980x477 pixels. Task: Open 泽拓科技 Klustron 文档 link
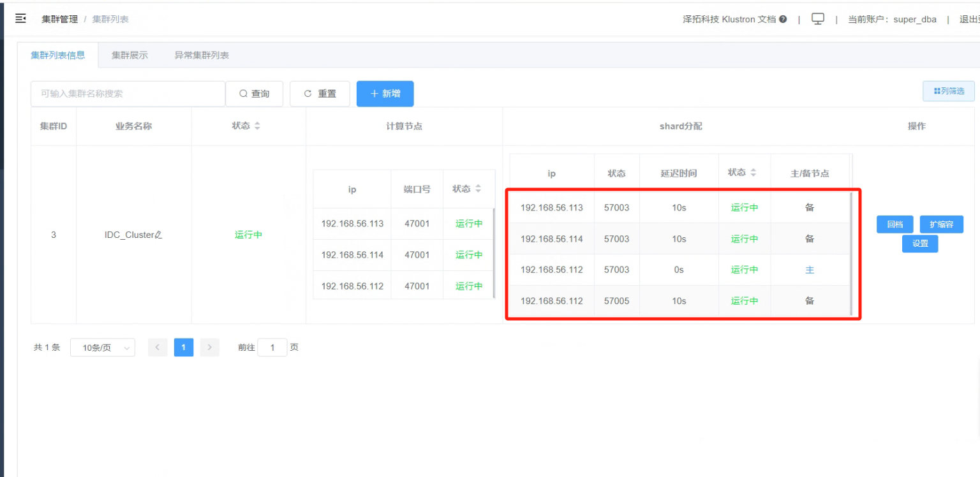(729, 19)
